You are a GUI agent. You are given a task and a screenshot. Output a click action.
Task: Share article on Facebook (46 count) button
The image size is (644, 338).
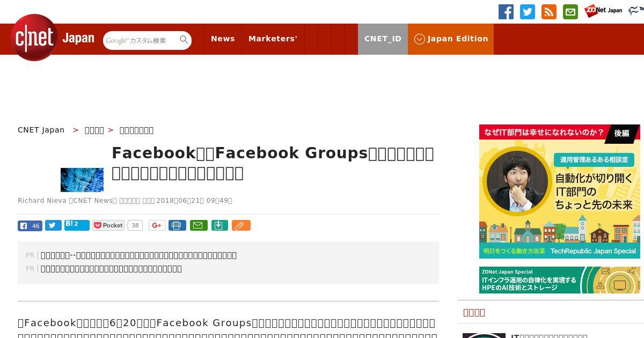[x=30, y=225]
